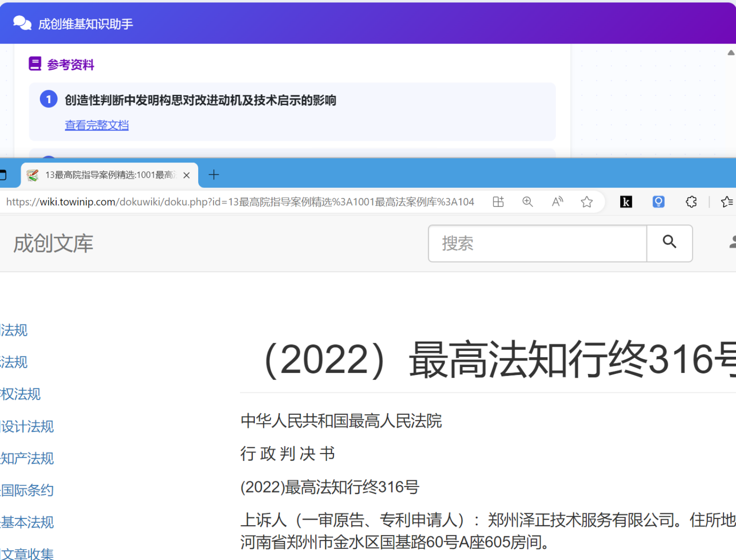Open the Extensions puzzle icon
This screenshot has width=736, height=560.
(691, 202)
